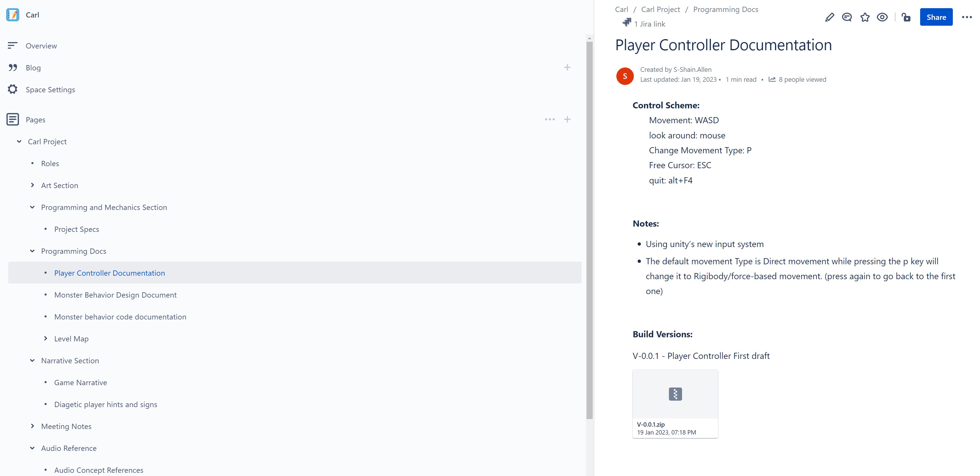Edit the page using the pencil icon
This screenshot has height=476, width=980.
coord(829,17)
